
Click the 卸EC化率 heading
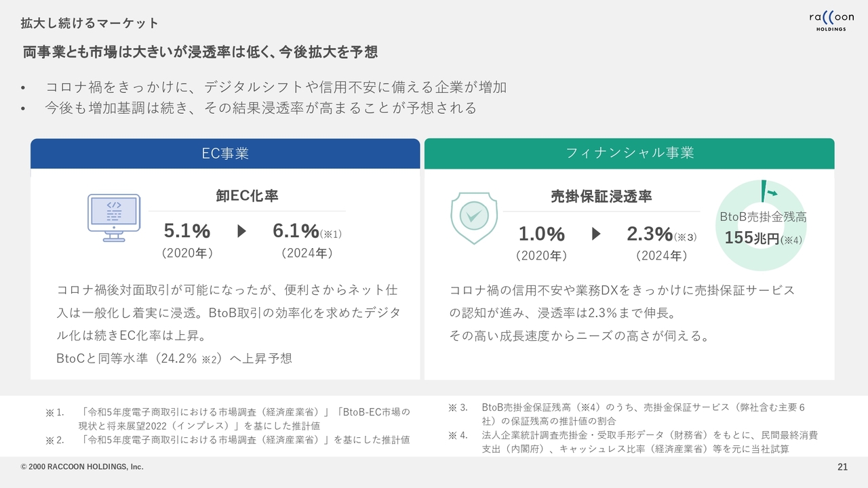tap(247, 196)
